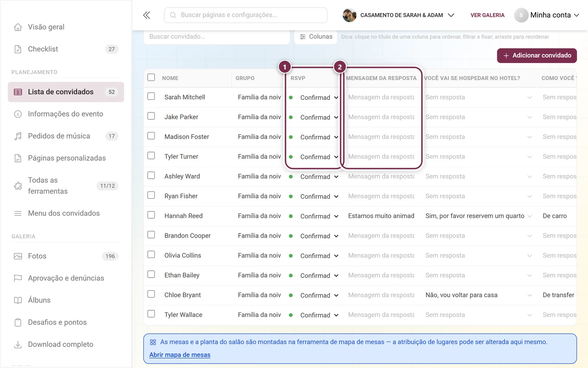Follow the VER GALERIA link

[488, 15]
